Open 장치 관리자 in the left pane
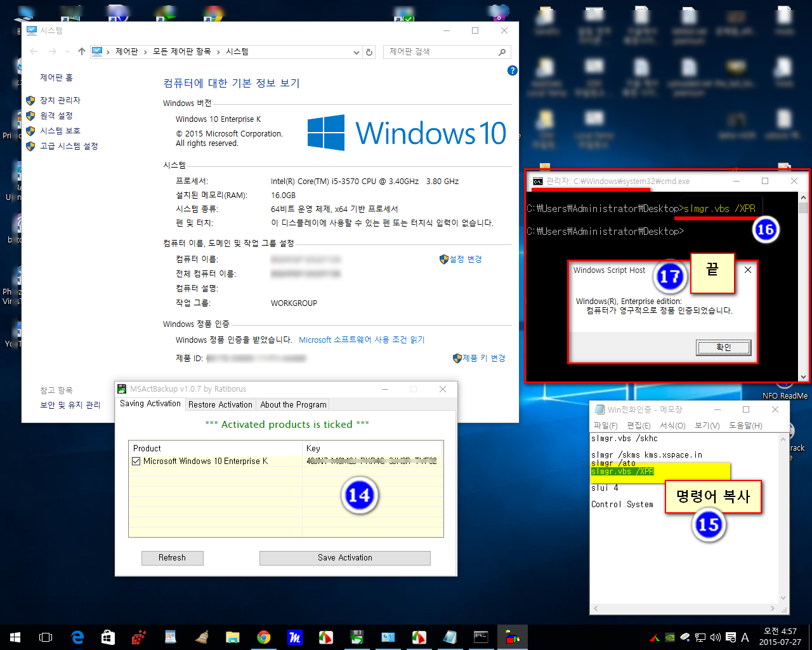812x650 pixels. 60,100
